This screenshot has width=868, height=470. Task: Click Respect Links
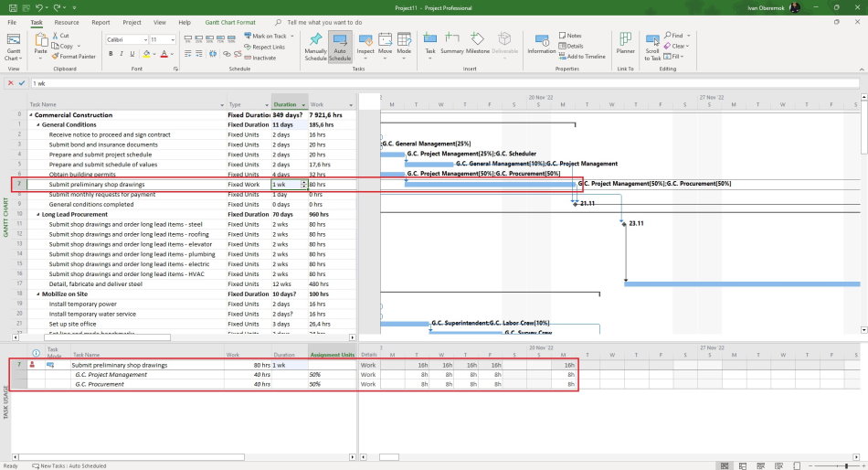265,48
